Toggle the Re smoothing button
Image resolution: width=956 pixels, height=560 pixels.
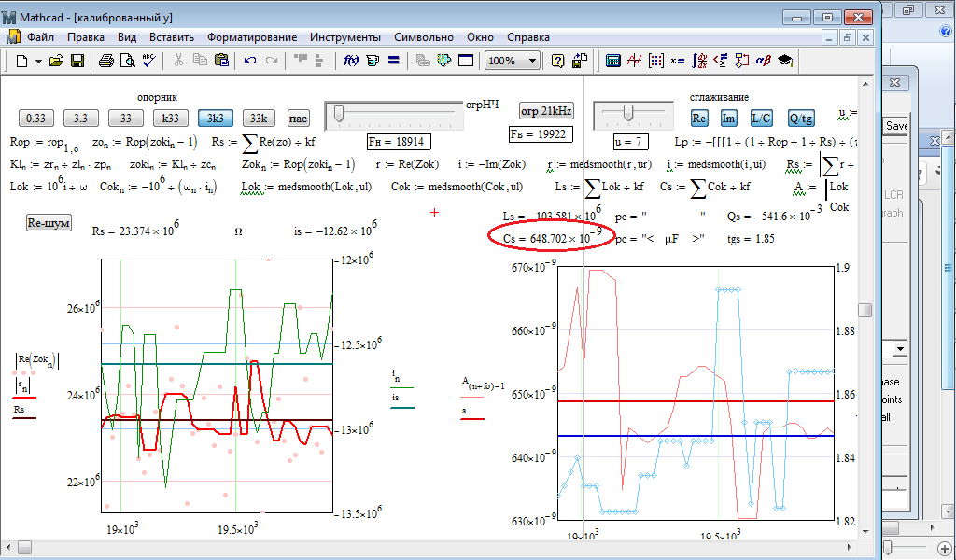[x=699, y=119]
